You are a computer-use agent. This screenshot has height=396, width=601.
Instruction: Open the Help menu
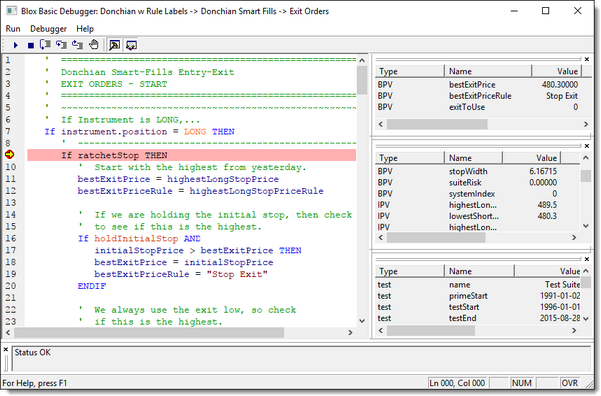click(x=85, y=29)
